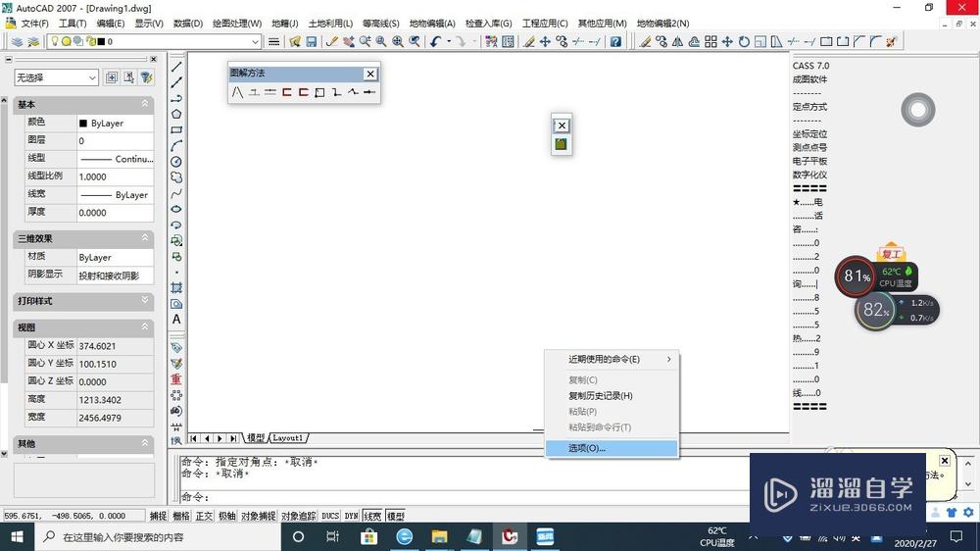Toggle 线宽 lineweight display

(372, 516)
